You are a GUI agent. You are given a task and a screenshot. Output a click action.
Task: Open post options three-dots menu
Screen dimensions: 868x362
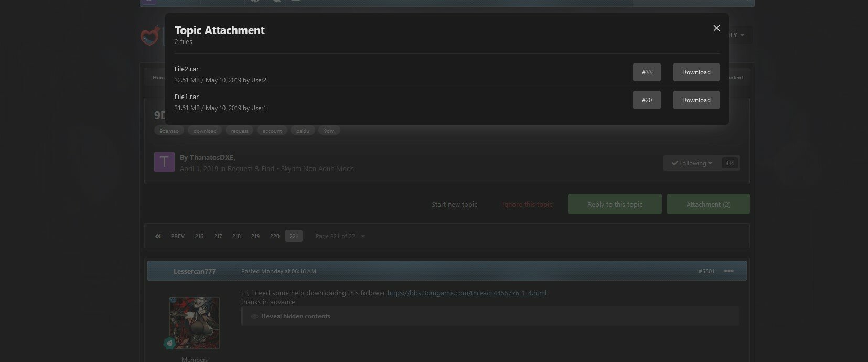tap(728, 271)
